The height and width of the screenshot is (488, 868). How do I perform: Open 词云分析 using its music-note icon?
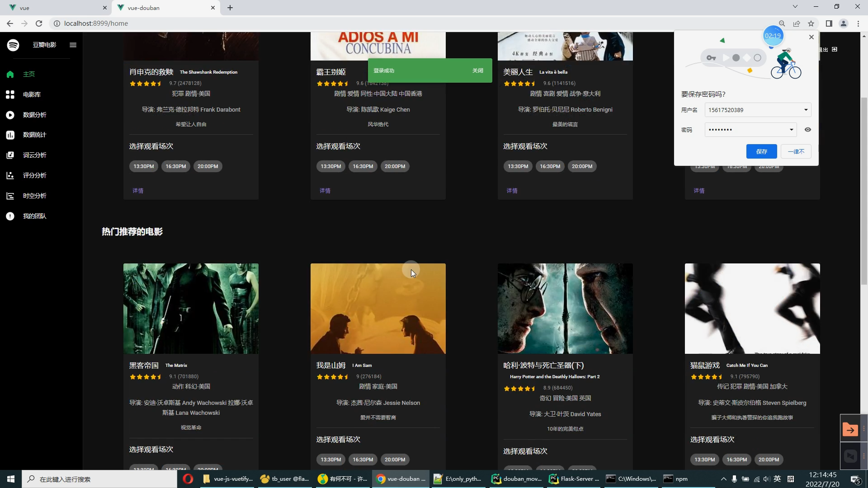(10, 155)
